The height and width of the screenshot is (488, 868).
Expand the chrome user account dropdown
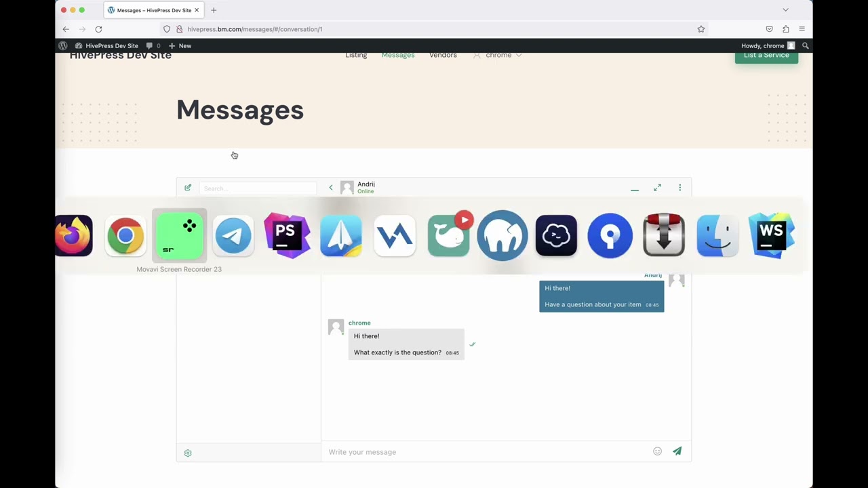[x=498, y=55]
